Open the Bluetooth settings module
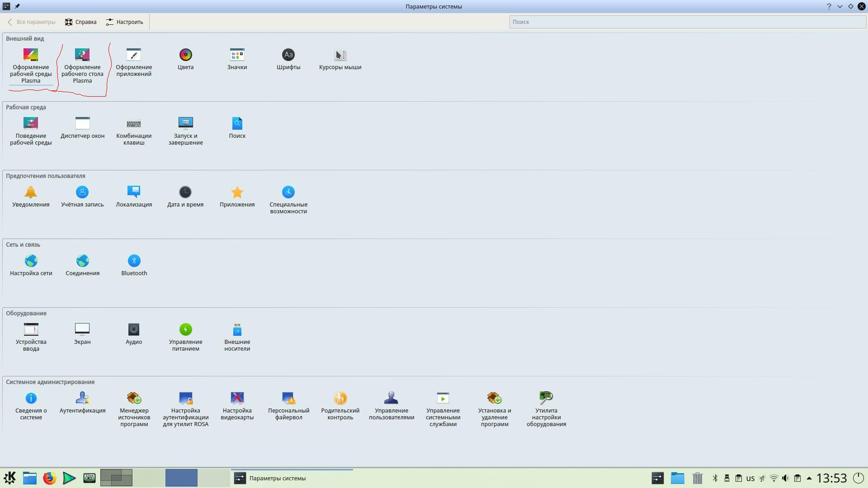The width and height of the screenshot is (868, 488). (134, 265)
